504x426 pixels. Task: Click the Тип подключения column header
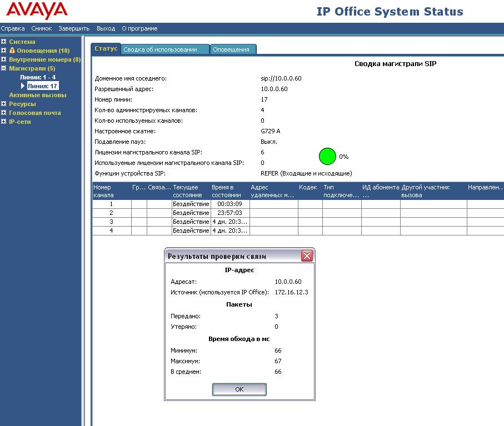pos(342,191)
